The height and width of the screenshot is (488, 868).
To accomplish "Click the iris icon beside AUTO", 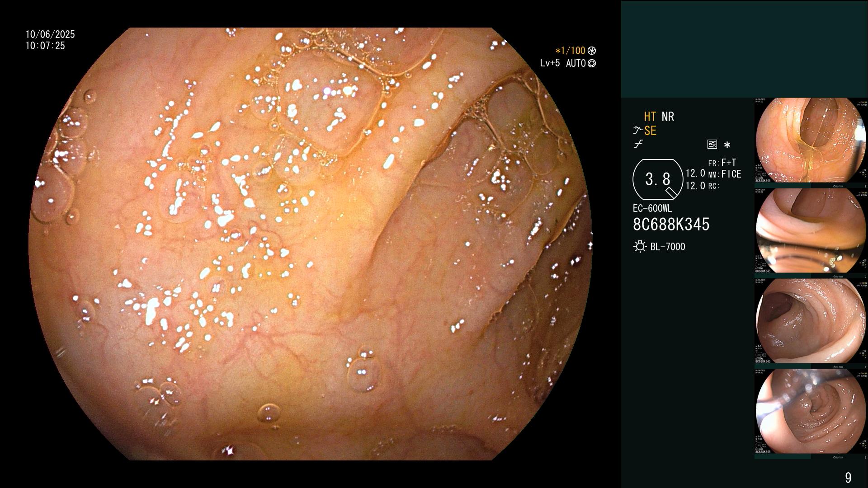I will (592, 63).
